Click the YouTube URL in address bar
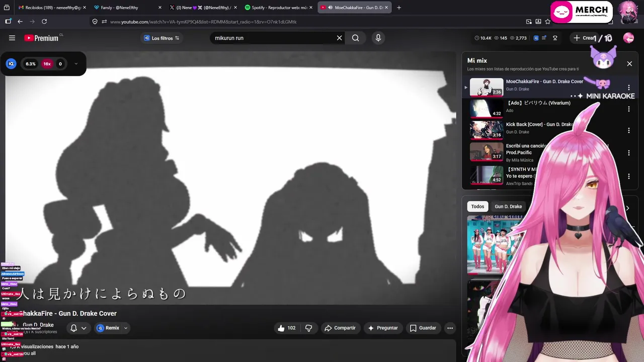 coord(203,22)
